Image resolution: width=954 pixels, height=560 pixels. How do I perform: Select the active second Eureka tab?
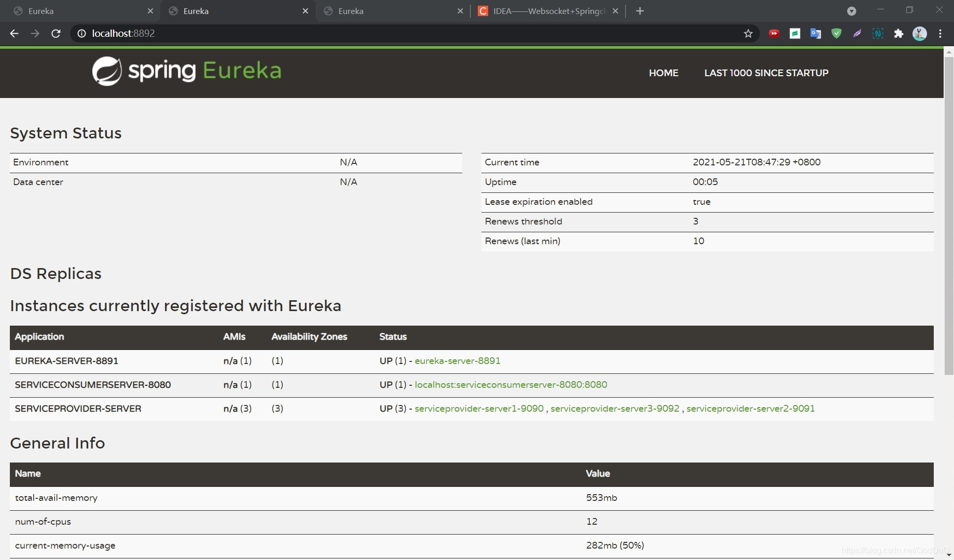pyautogui.click(x=238, y=11)
